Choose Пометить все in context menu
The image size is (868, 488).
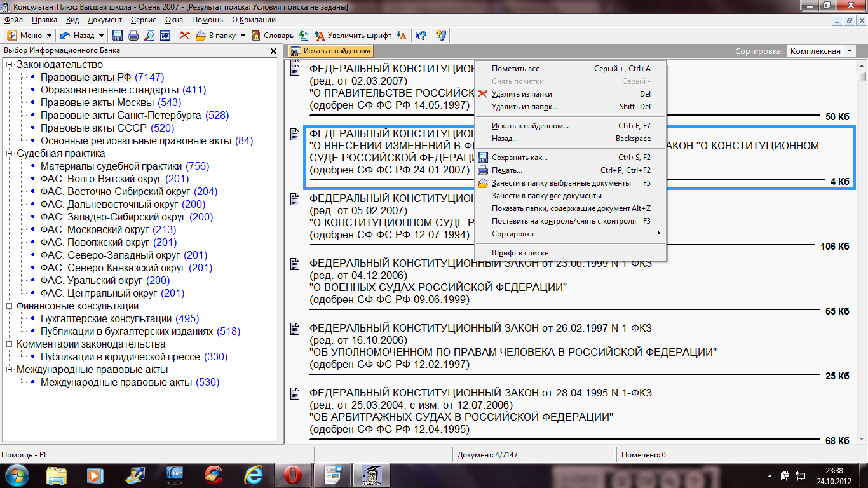click(x=570, y=69)
